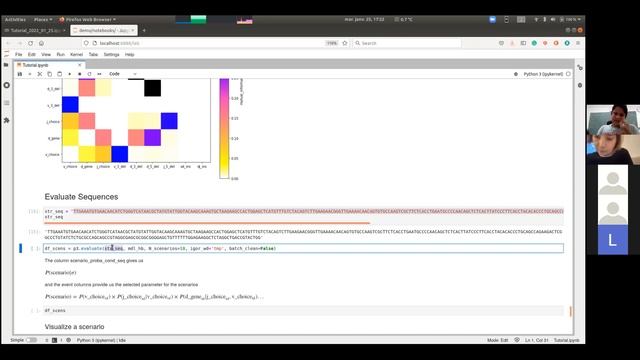Copy selected cell in notebook toolbar

coord(49,74)
